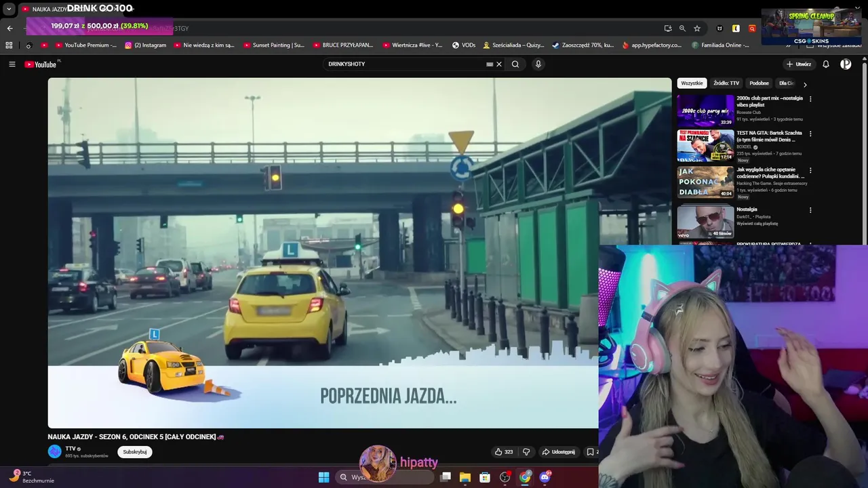
Task: Open options menu for 2000s club mix
Action: tap(810, 99)
